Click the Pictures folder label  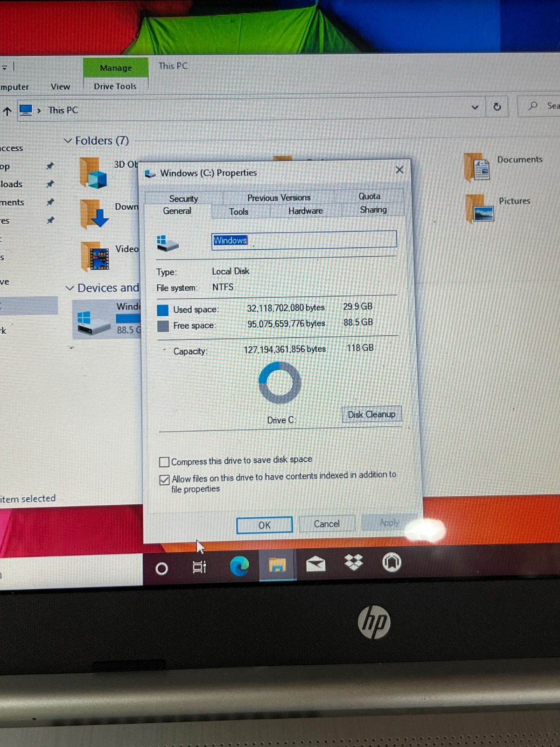[x=514, y=201]
